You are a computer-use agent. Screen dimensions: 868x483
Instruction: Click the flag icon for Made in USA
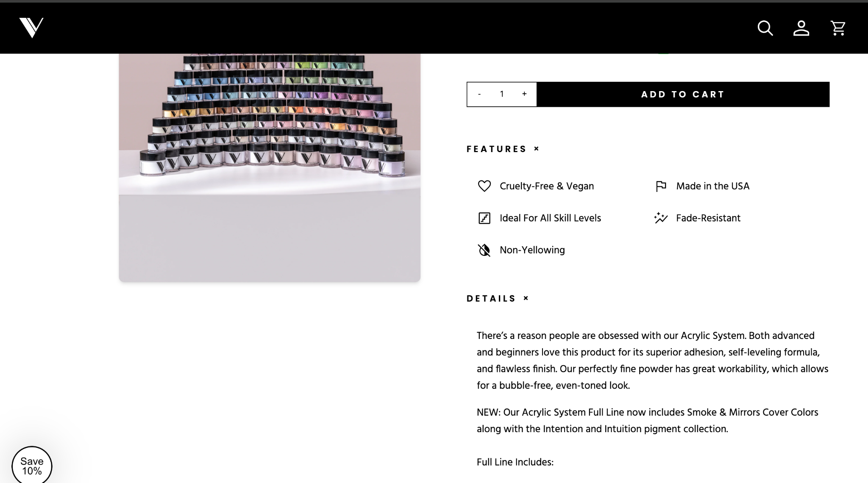(x=661, y=186)
